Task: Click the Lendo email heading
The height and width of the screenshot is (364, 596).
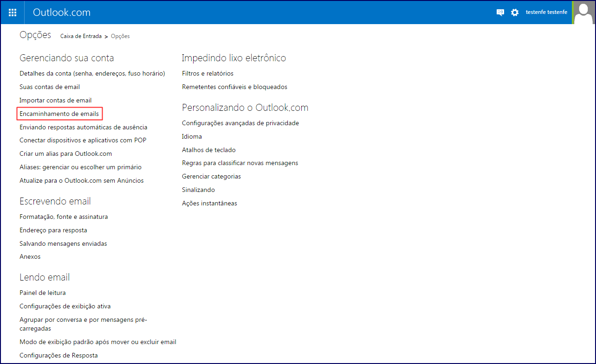Action: pos(45,277)
